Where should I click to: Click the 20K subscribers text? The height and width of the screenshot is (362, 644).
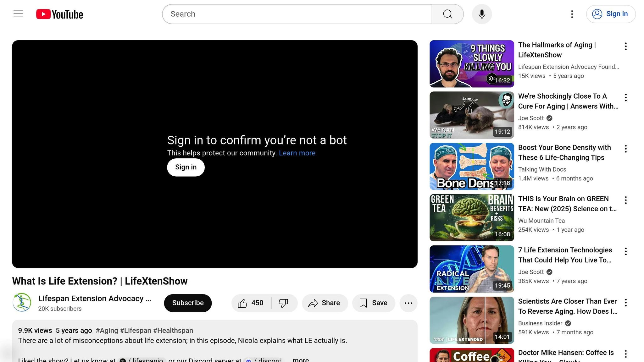click(x=60, y=309)
